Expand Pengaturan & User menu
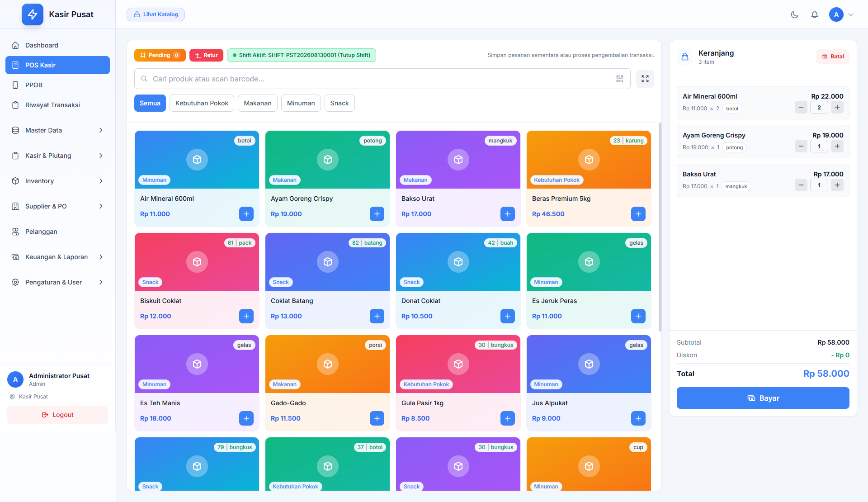Screen dimensions: 868x502 [57, 282]
